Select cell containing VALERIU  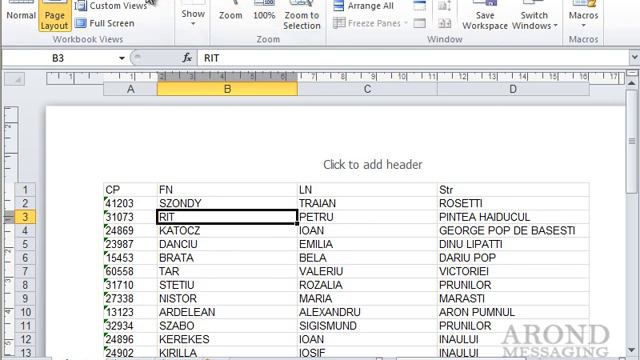(367, 271)
